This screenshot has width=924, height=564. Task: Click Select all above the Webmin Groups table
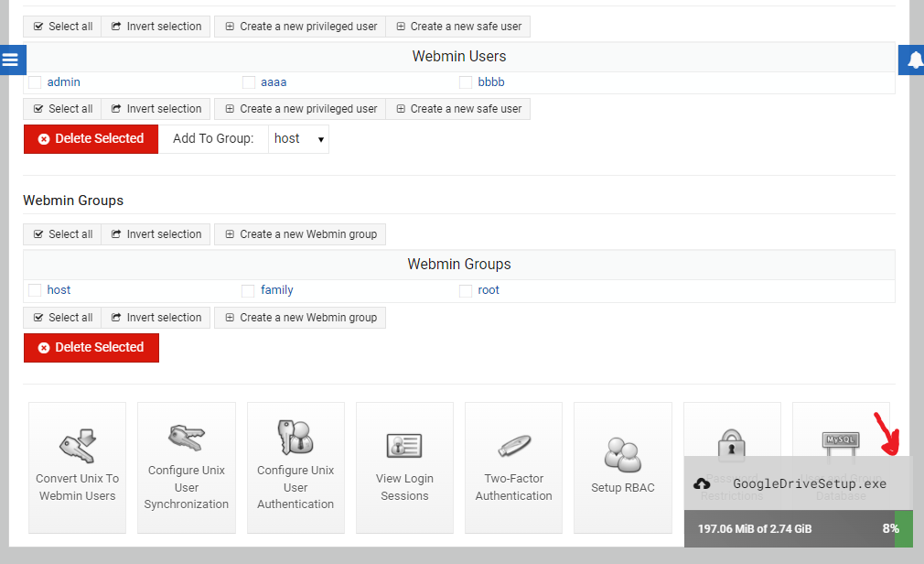coord(62,234)
